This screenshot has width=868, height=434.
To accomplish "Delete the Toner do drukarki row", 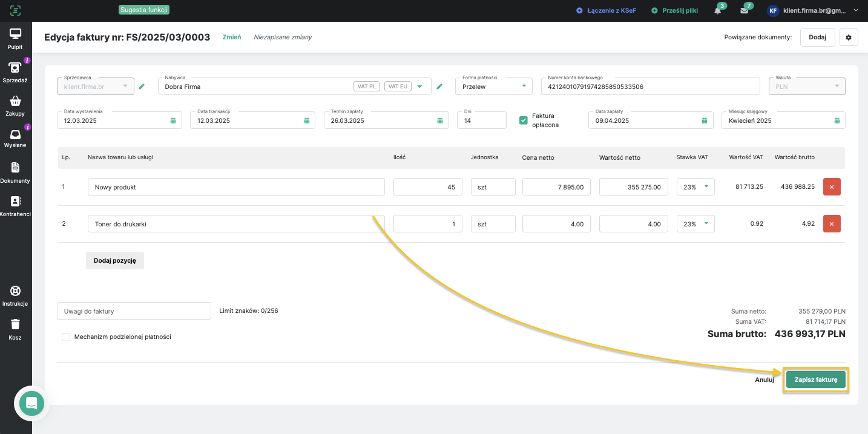I will click(832, 224).
